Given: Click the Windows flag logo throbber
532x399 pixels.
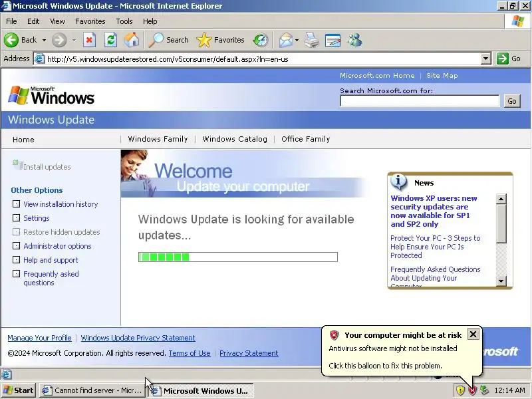Looking at the screenshot, I should click(x=518, y=21).
